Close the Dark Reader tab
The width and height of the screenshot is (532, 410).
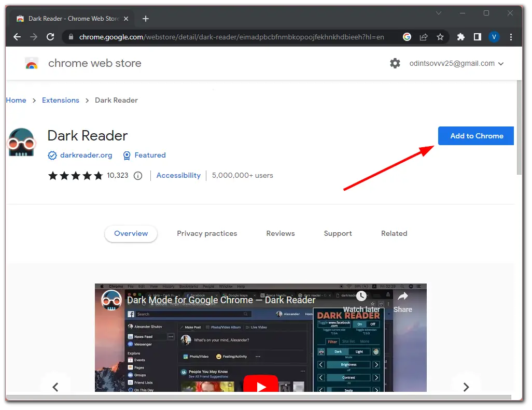coord(126,19)
